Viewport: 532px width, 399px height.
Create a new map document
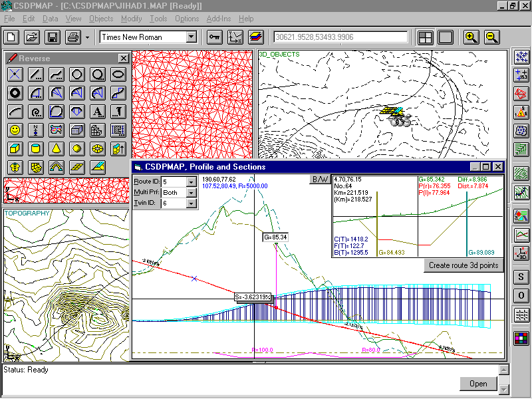(11, 37)
